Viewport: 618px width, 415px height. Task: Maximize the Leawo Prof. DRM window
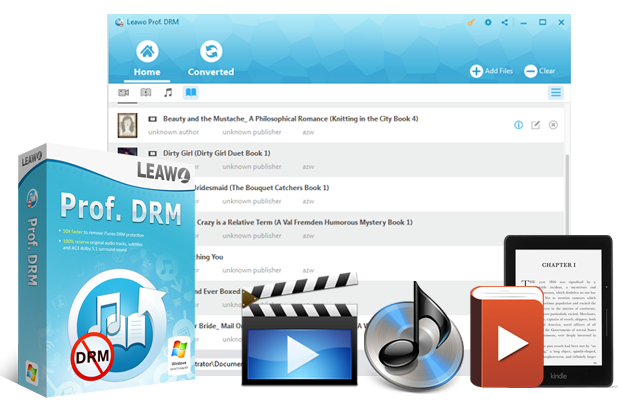543,22
